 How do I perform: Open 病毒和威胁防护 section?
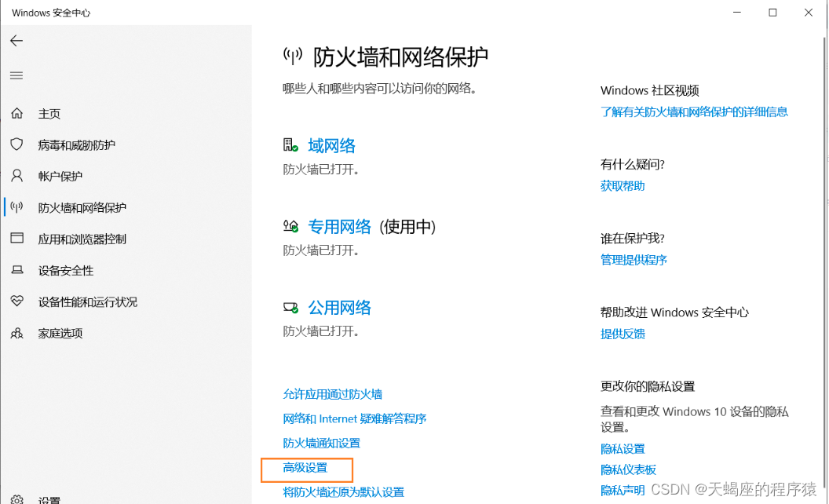pos(77,145)
